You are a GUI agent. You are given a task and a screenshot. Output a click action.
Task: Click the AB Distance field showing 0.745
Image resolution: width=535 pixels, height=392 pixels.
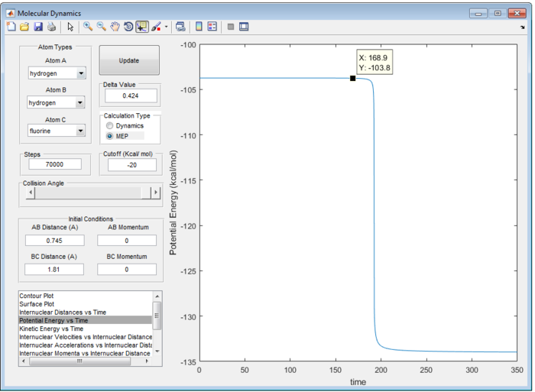click(x=54, y=241)
